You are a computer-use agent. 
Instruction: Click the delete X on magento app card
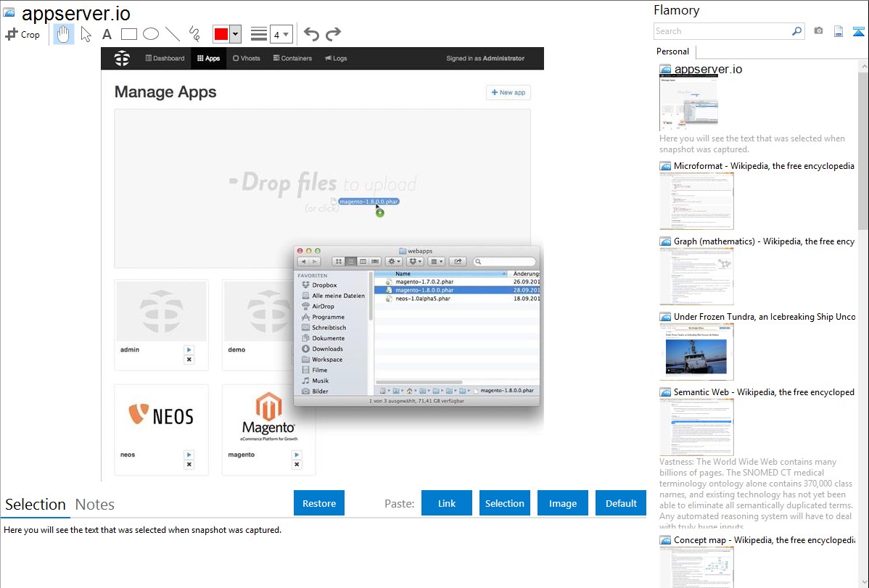[297, 465]
